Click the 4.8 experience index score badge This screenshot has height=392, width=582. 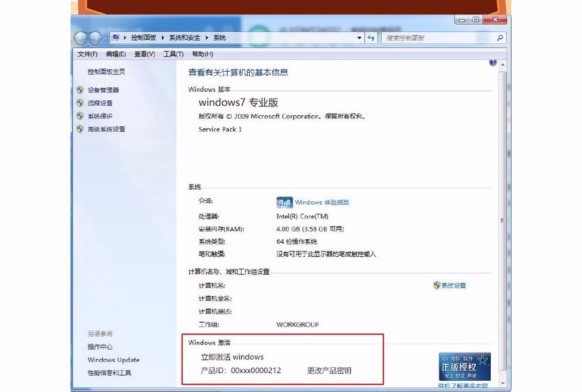285,202
